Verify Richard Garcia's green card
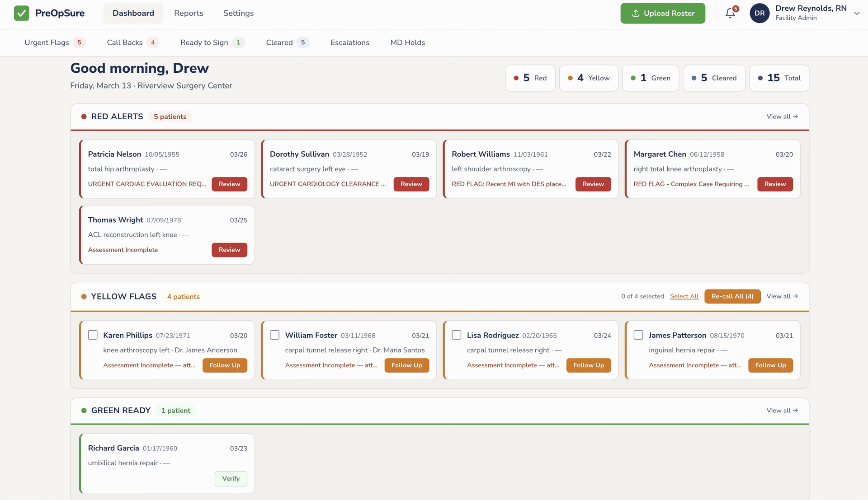This screenshot has height=500, width=868. point(231,479)
